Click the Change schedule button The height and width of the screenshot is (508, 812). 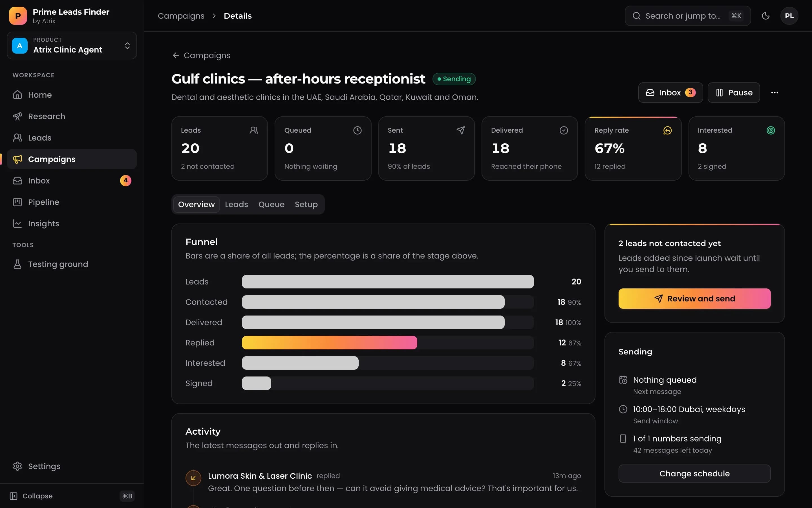point(694,474)
